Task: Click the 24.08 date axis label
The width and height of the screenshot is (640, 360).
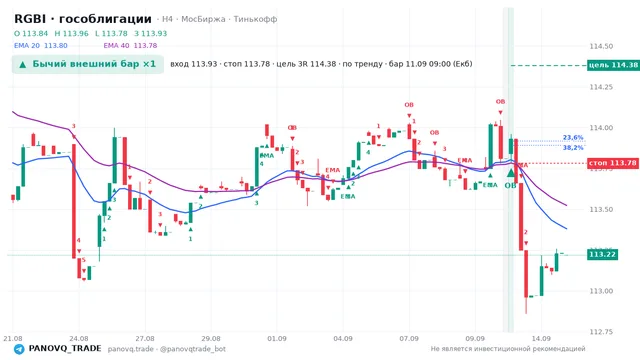Action: coord(79,339)
